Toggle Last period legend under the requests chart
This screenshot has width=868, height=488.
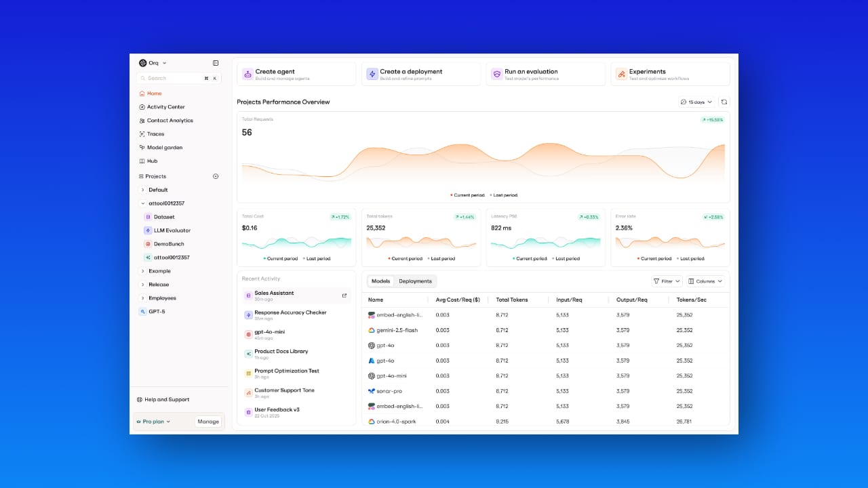pos(504,195)
